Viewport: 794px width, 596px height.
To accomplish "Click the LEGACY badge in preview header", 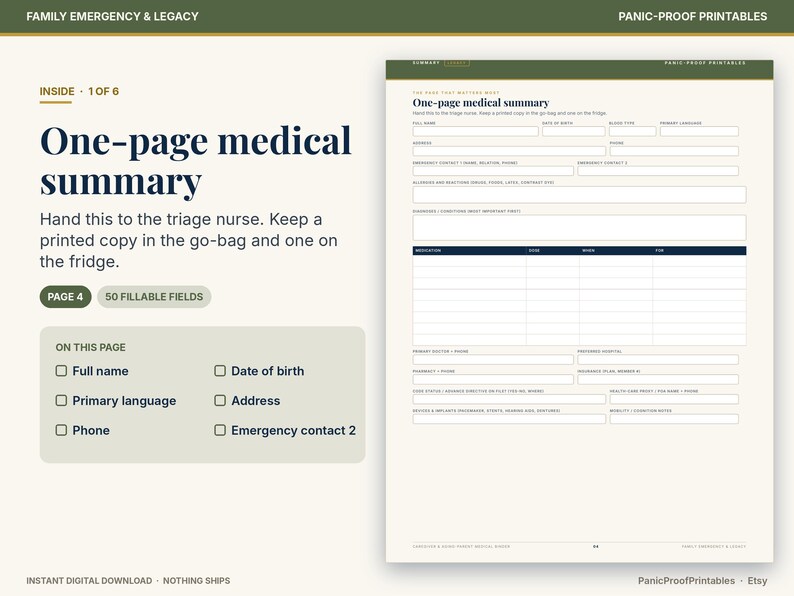I will click(457, 63).
